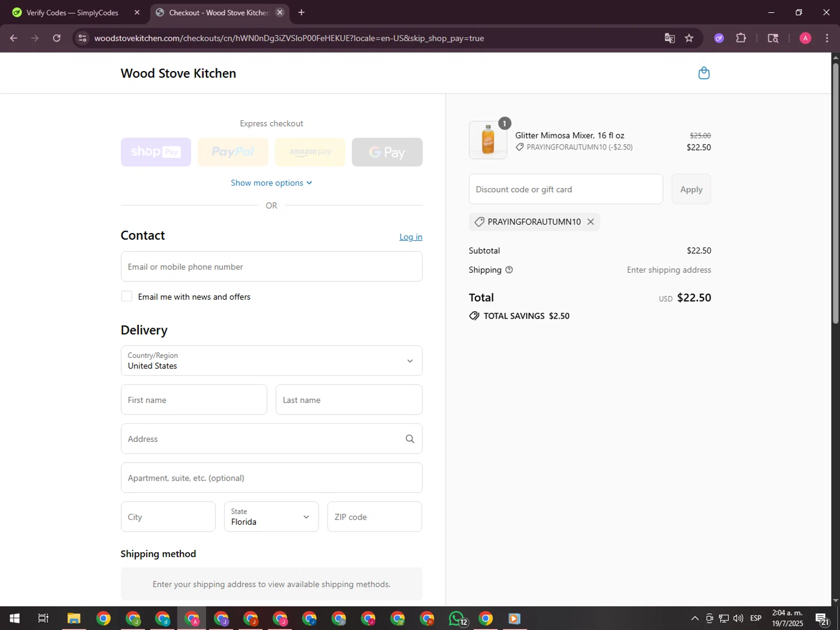The height and width of the screenshot is (630, 840).
Task: Focus the Apartment, suite, etc. field
Action: 272,478
